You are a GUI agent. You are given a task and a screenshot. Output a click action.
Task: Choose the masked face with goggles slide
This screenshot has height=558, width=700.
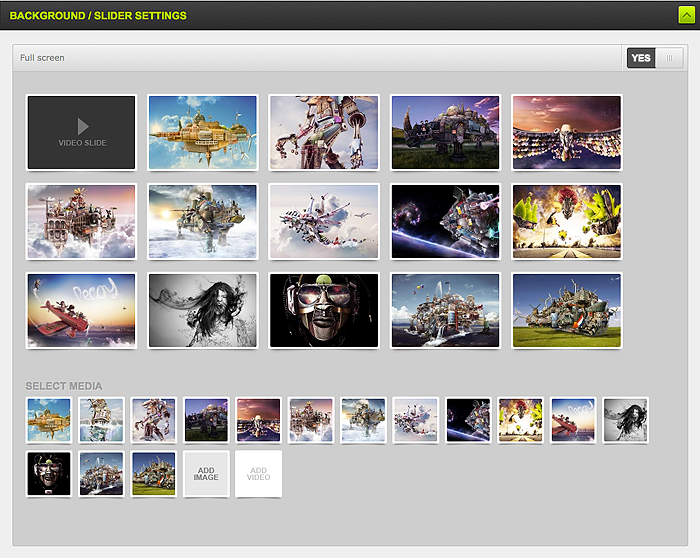pyautogui.click(x=324, y=311)
